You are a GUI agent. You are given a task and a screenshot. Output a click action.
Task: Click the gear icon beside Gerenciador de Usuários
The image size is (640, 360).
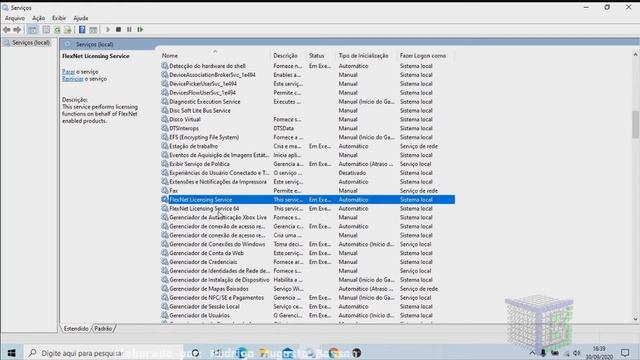point(165,316)
